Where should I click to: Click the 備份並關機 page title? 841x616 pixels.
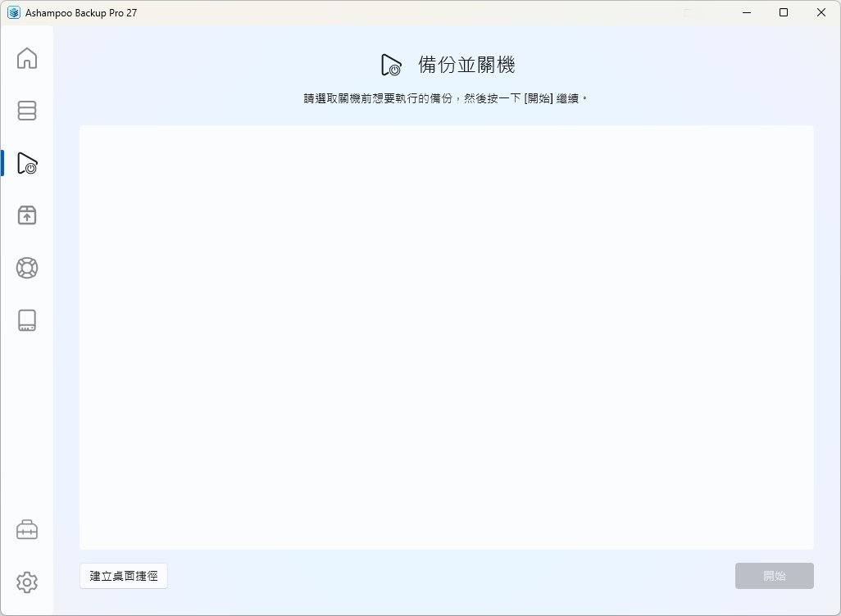466,65
